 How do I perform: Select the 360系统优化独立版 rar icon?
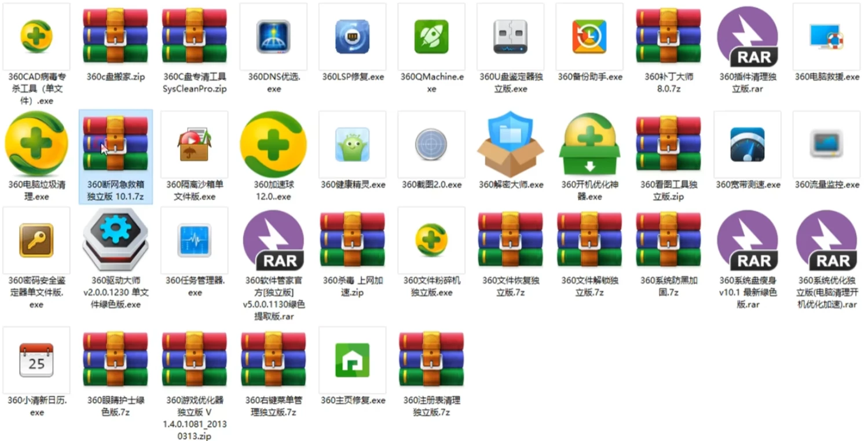pyautogui.click(x=826, y=240)
